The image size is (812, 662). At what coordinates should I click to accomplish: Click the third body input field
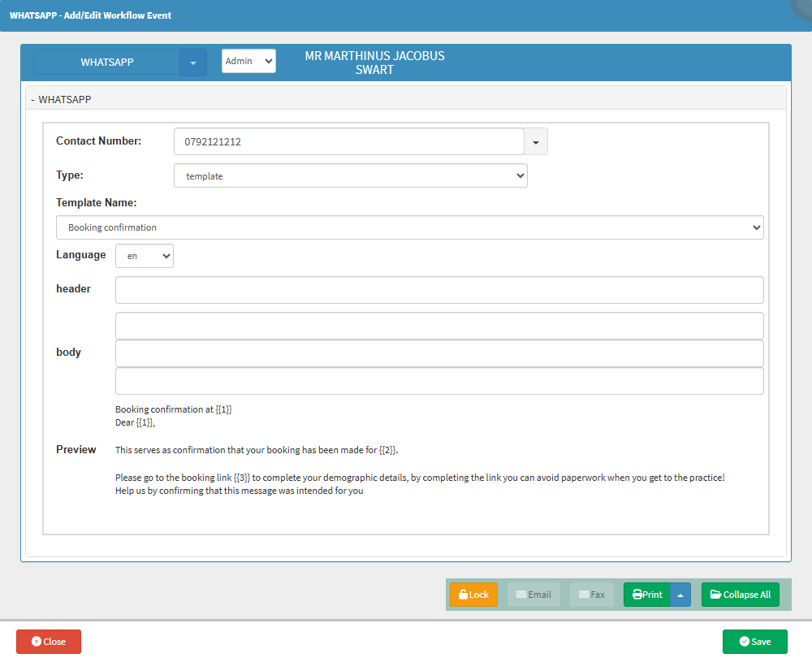(x=439, y=381)
